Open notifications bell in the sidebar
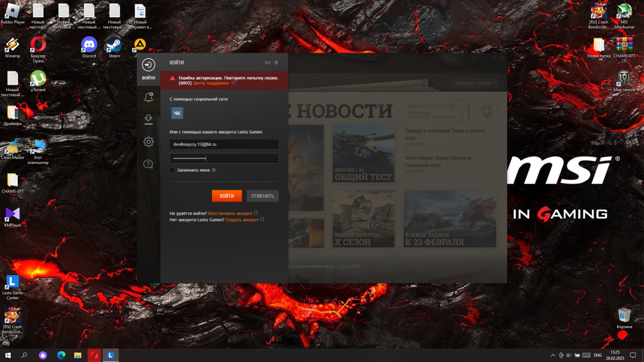Viewport: 644px width, 362px height. (x=149, y=97)
